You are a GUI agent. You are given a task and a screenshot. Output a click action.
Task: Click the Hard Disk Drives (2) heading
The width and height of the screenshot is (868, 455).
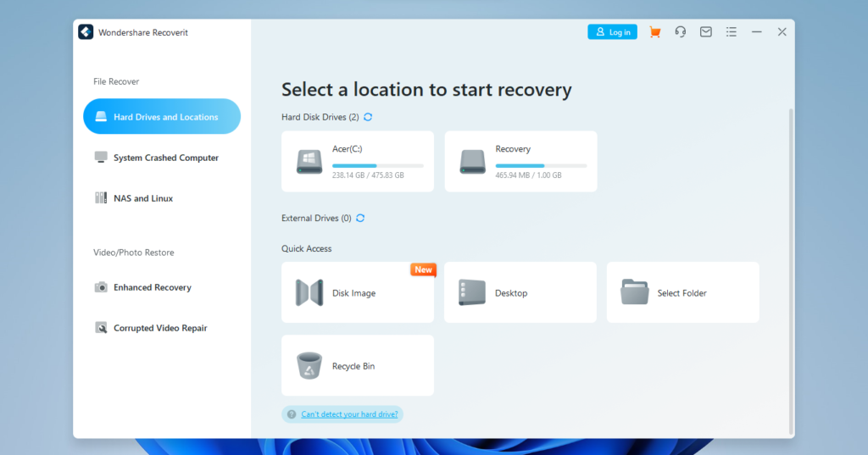click(320, 117)
